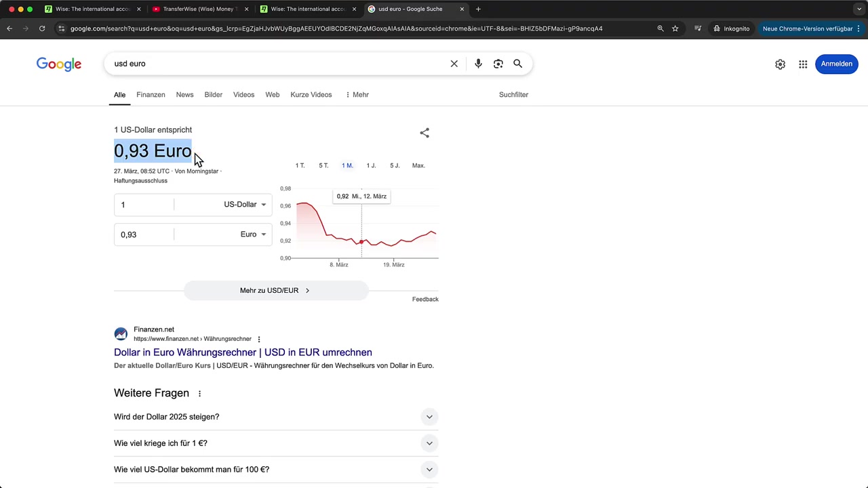The width and height of the screenshot is (868, 488).
Task: Bookmark this page with star icon
Action: [675, 28]
